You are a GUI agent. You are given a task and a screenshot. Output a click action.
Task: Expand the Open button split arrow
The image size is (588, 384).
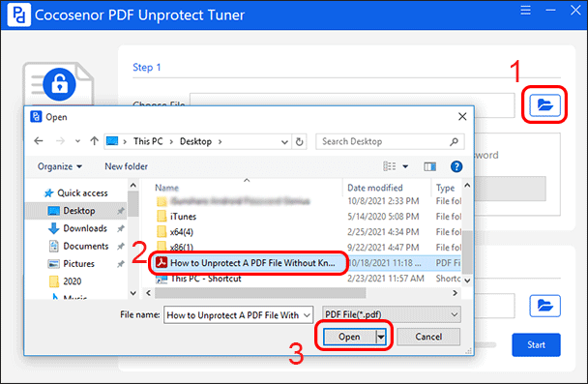(x=381, y=337)
